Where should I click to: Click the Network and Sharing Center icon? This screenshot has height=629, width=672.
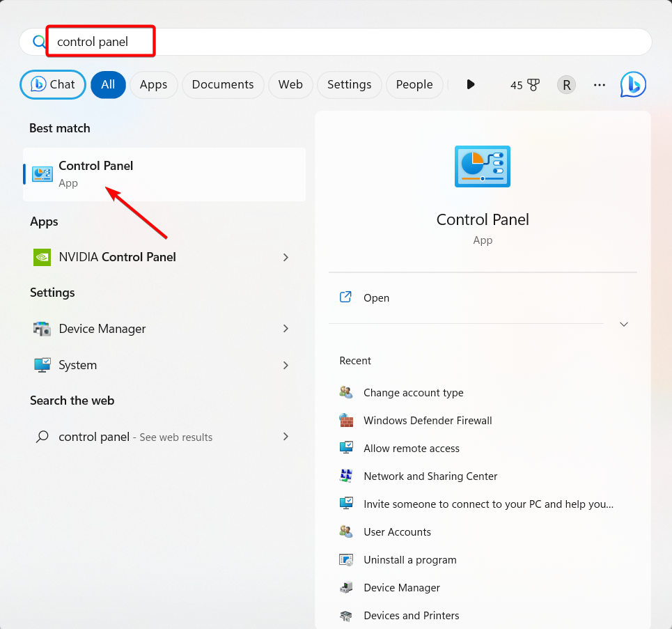[x=346, y=476]
